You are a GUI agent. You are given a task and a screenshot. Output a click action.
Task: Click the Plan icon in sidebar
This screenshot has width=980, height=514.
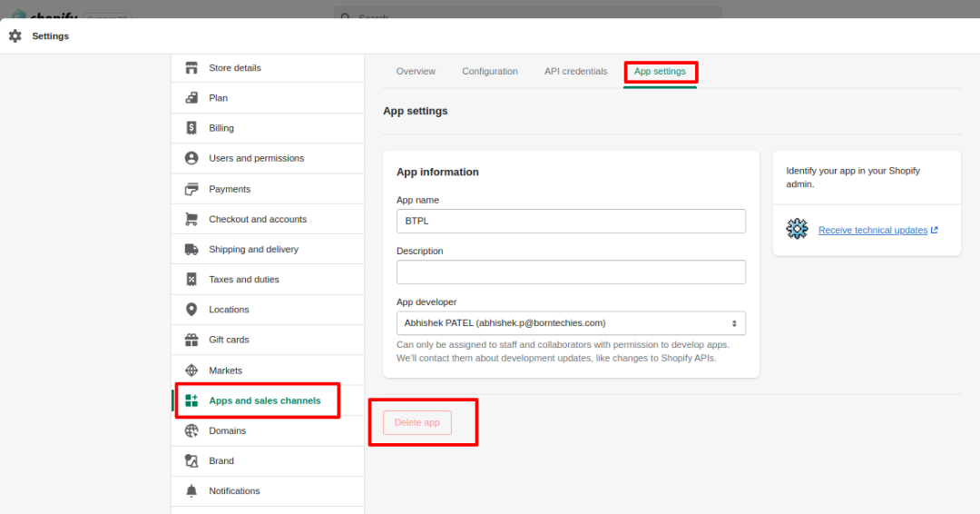coord(191,97)
